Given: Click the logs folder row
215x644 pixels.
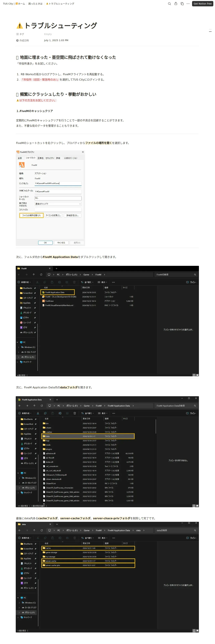Looking at the screenshot, I should 88,441.
